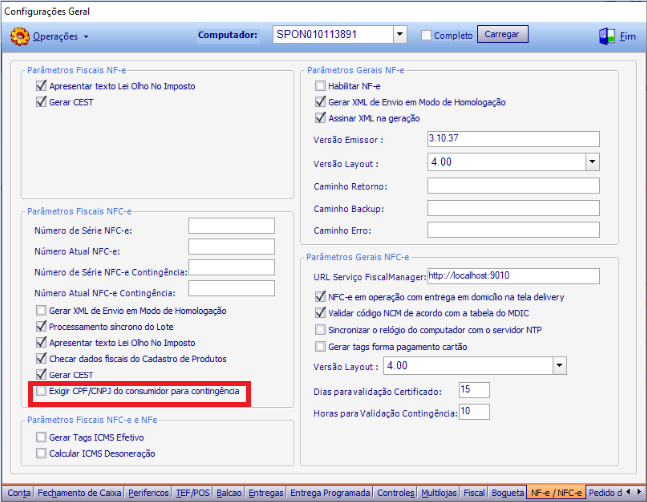Click Dias para validação Certificado field
Viewport: 647px width, 502px height.
coord(474,390)
